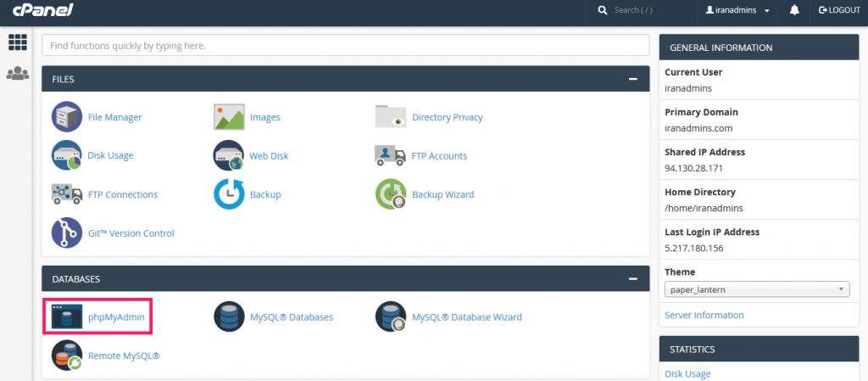The width and height of the screenshot is (868, 381).
Task: Click the STATISTICS header
Action: pos(759,350)
